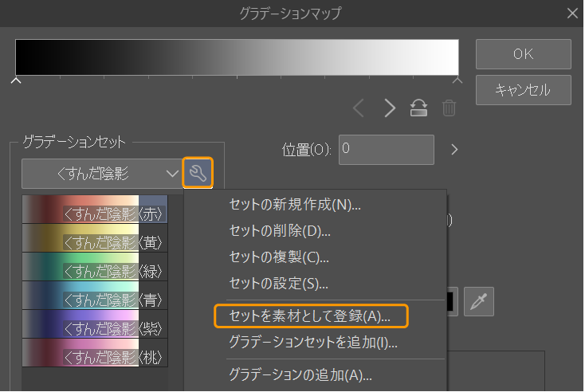
Task: Select the previous gradient node arrow
Action: coord(359,108)
